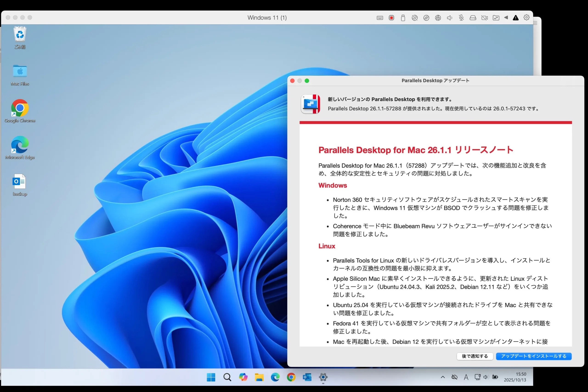Screen dimensions: 588x392
Task: Click アップデートをインストールする button
Action: [x=534, y=356]
